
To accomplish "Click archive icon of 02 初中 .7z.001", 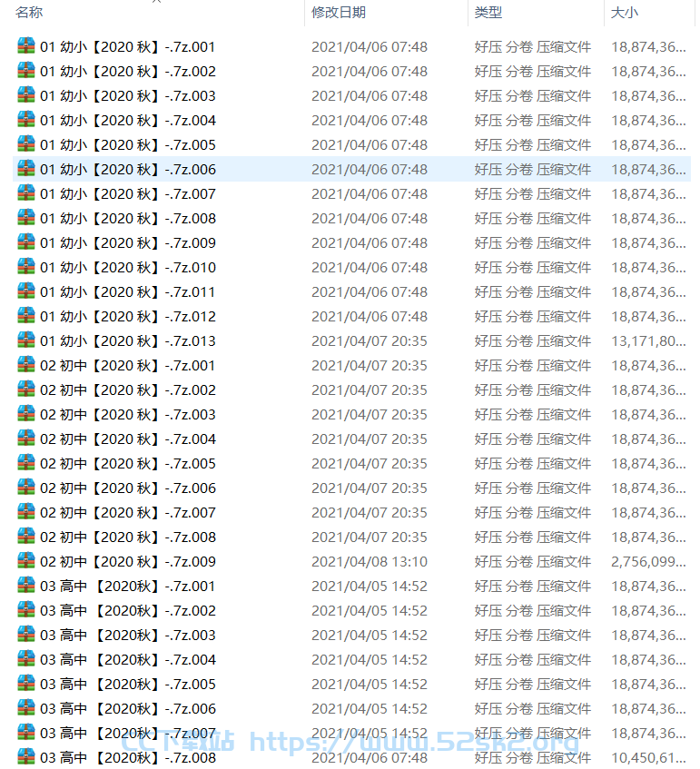I will pos(26,365).
